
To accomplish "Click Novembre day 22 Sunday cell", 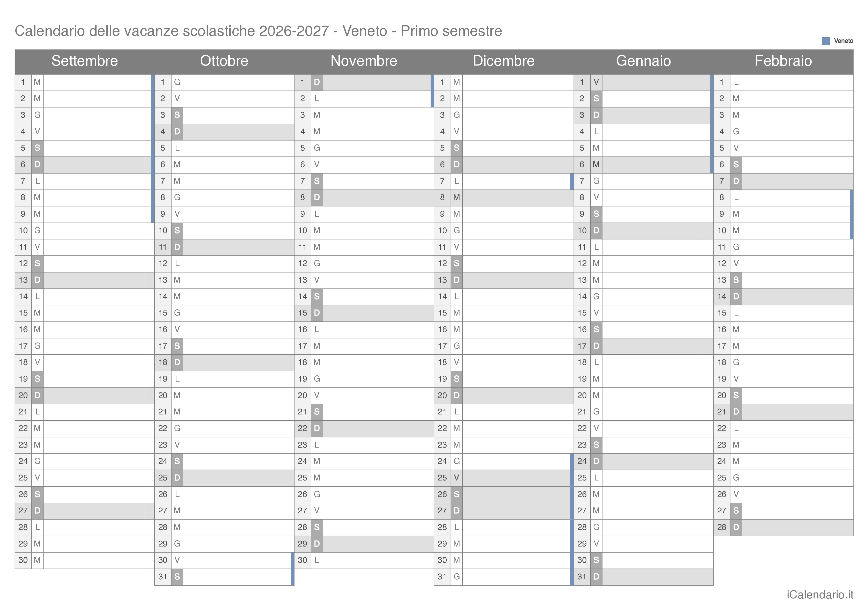I will click(x=317, y=428).
